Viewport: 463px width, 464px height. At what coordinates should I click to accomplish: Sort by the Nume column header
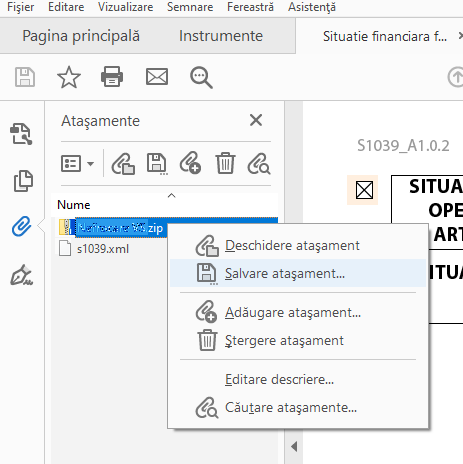[74, 204]
